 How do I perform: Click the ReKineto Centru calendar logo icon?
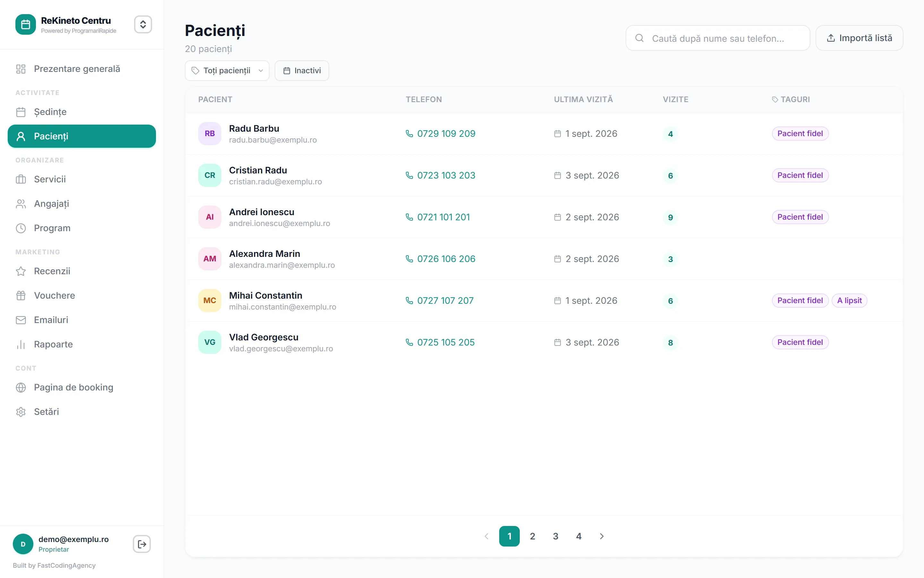(x=25, y=24)
